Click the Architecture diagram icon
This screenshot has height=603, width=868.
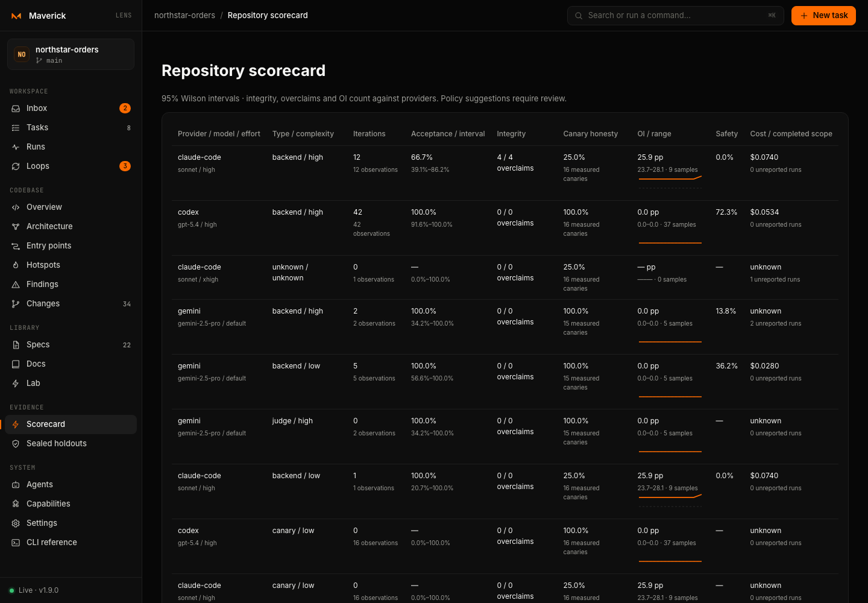tap(16, 227)
